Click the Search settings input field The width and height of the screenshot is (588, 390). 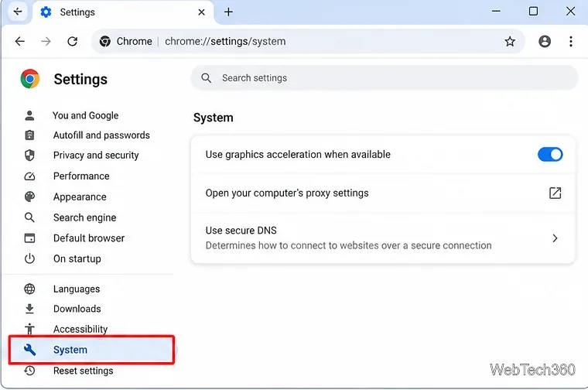click(x=385, y=78)
